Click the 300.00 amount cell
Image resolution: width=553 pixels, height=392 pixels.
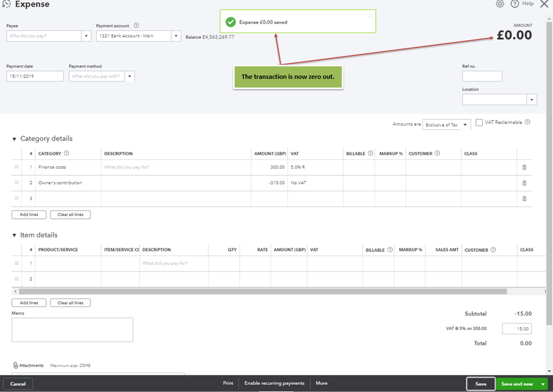click(x=270, y=168)
